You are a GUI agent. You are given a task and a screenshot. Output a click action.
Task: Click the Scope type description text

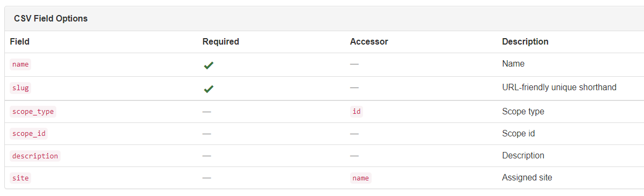pyautogui.click(x=523, y=112)
